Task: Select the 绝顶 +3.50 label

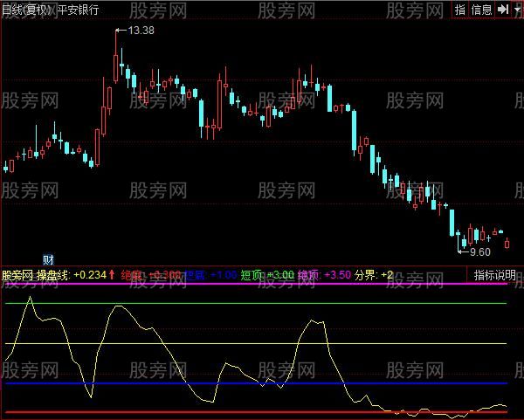Action: (324, 275)
